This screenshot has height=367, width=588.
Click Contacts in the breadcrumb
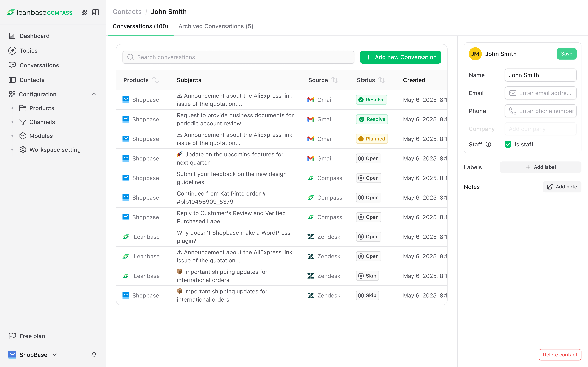[x=127, y=12]
